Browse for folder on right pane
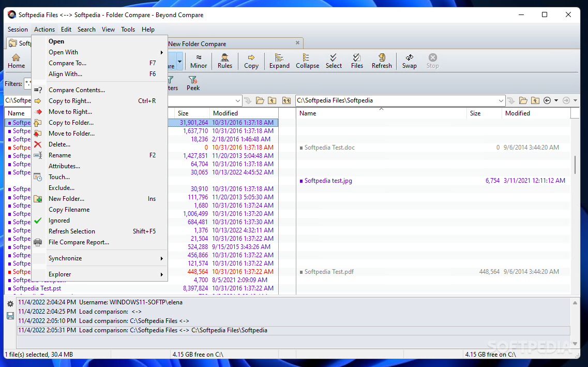This screenshot has height=367, width=588. click(523, 100)
